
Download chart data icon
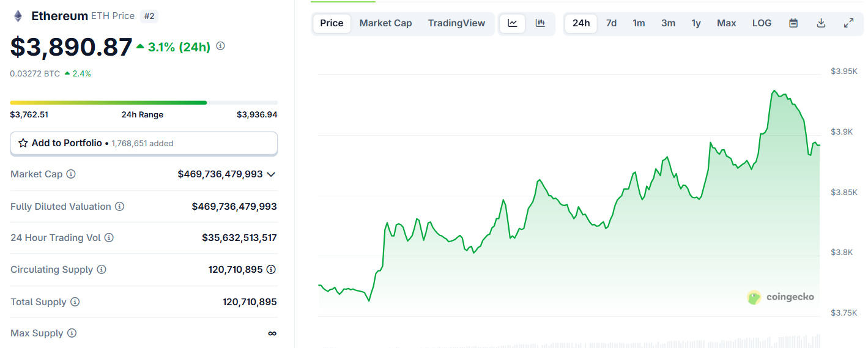821,23
